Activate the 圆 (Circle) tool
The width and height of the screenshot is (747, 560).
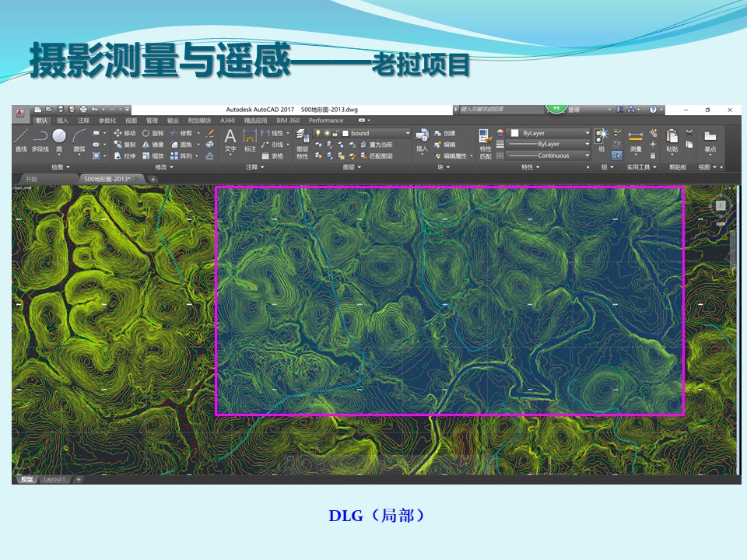59,140
